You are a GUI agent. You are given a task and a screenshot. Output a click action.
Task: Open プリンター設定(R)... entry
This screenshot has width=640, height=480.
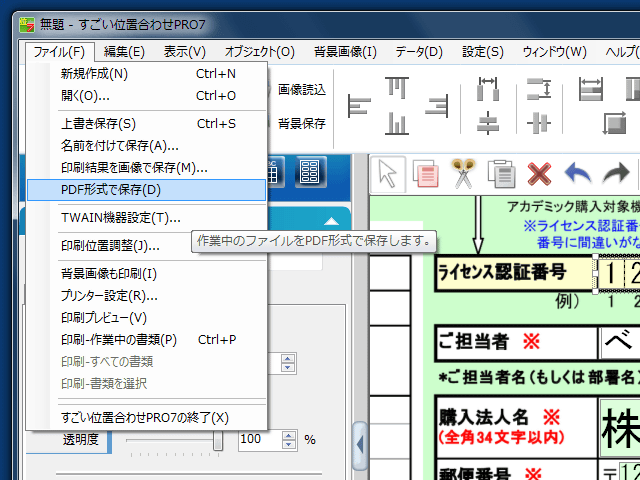pos(147,296)
